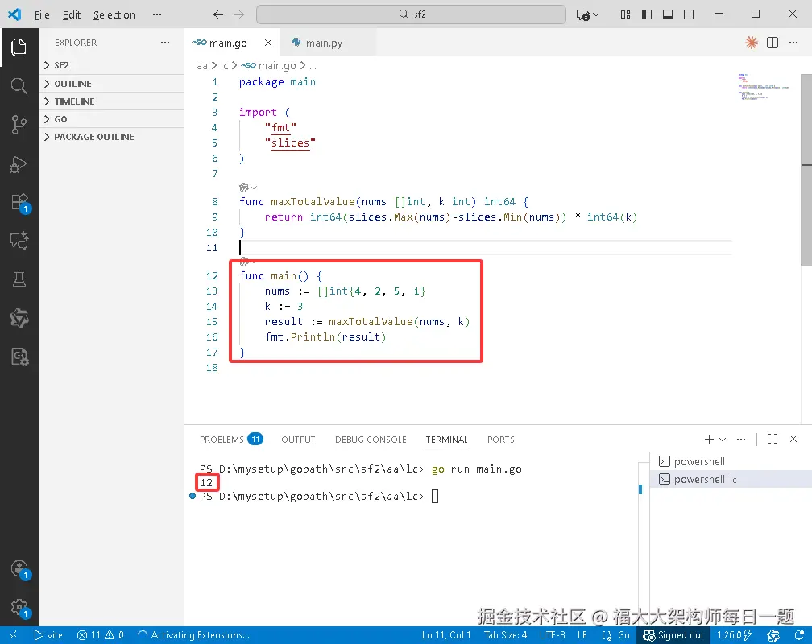Open the DEBUG CONSOLE panel tab
This screenshot has height=644, width=812.
pyautogui.click(x=371, y=439)
